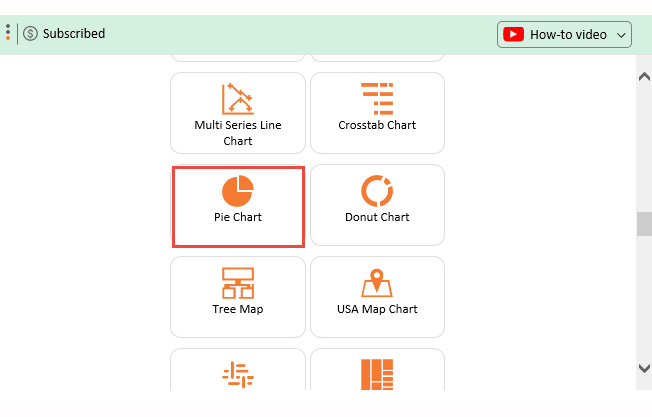
Task: Open the How-to video dropdown
Action: pyautogui.click(x=565, y=34)
